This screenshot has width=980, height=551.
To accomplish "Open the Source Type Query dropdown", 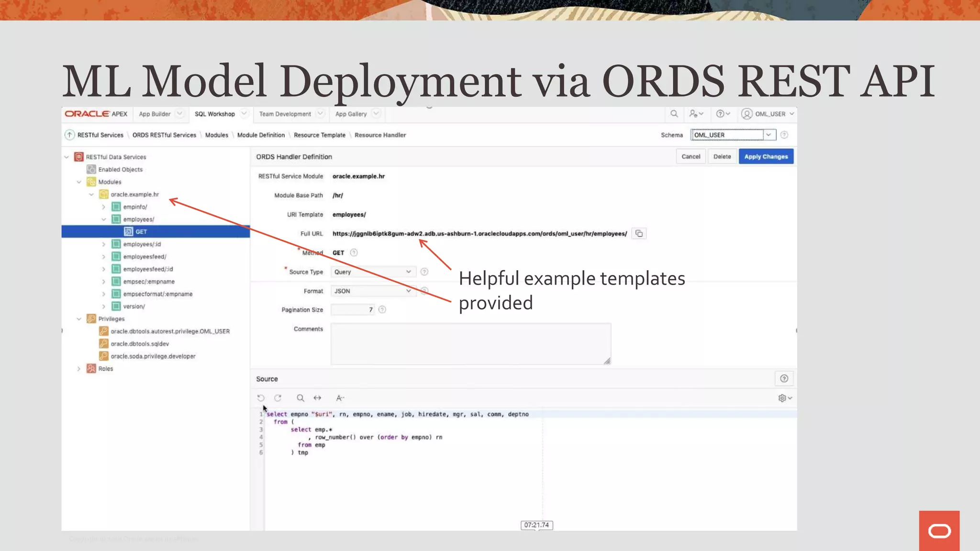I will coord(373,272).
